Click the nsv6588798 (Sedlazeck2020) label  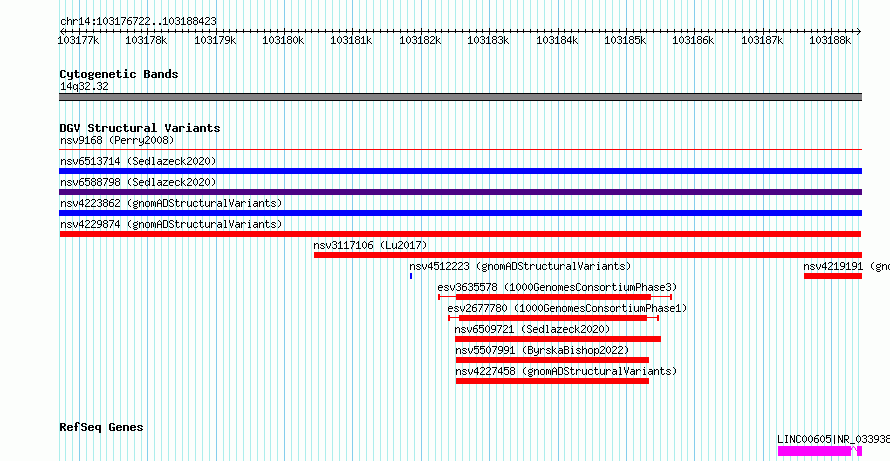click(x=138, y=182)
